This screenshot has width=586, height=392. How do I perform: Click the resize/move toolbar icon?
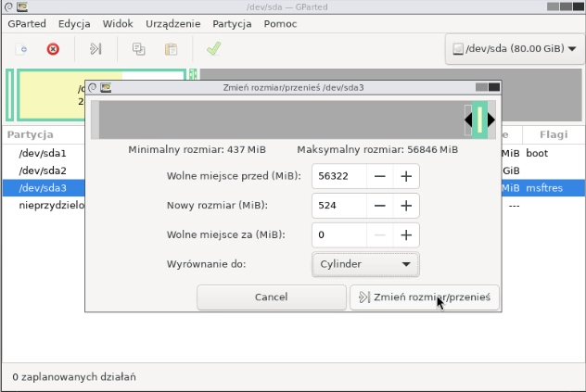[x=96, y=49]
